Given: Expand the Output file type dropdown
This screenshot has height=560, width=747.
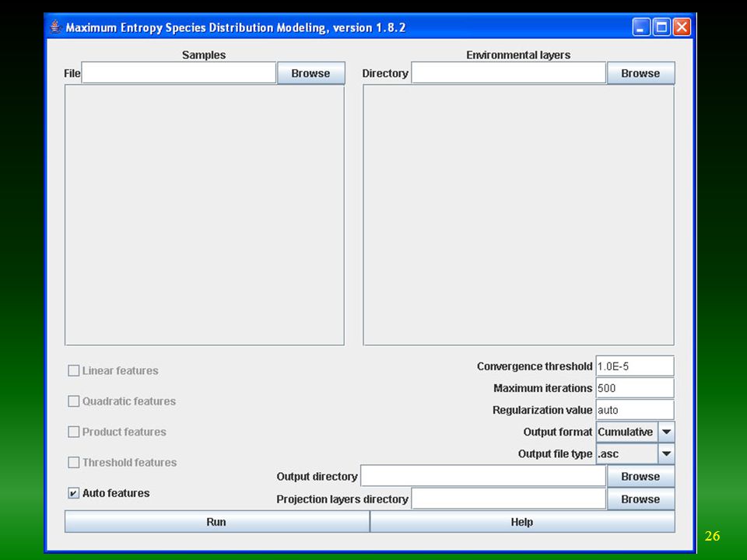Looking at the screenshot, I should (x=667, y=453).
